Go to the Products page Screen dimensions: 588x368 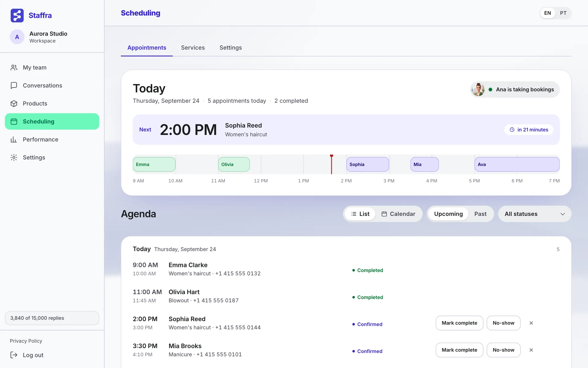pos(52,104)
